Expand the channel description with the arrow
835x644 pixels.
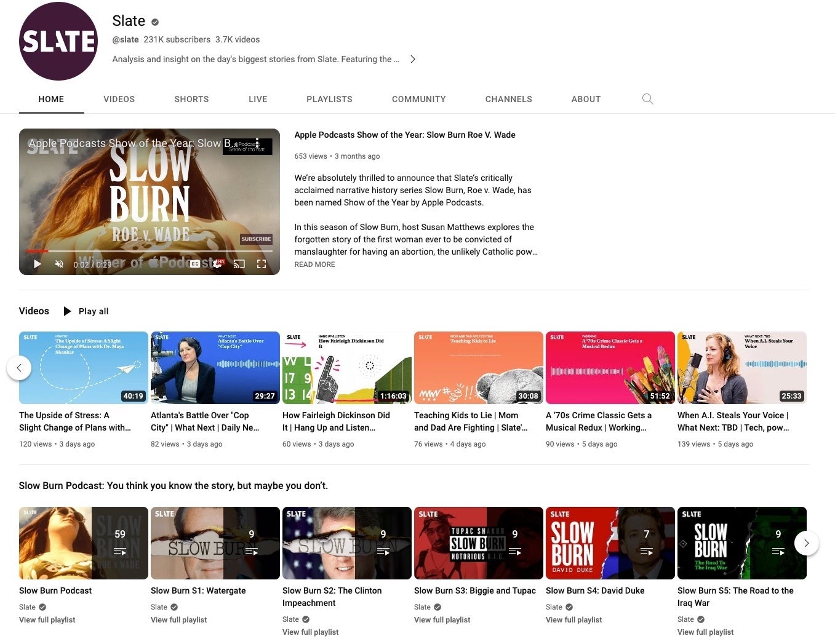tap(413, 59)
